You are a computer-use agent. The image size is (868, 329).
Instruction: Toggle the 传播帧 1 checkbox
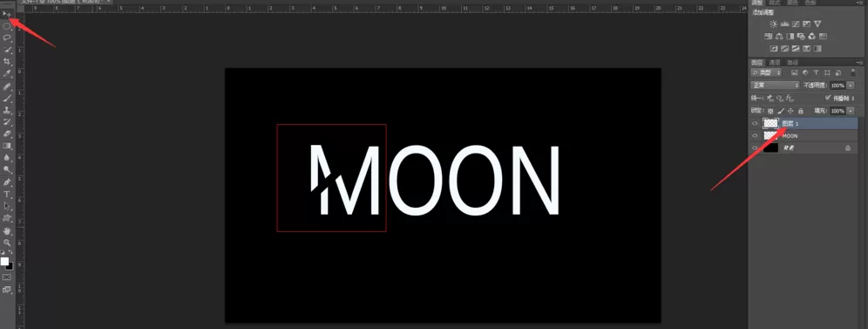point(828,98)
